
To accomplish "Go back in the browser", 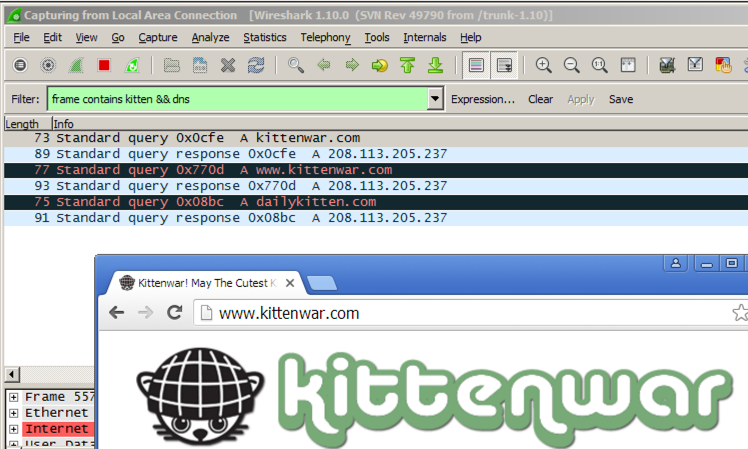I will (116, 313).
